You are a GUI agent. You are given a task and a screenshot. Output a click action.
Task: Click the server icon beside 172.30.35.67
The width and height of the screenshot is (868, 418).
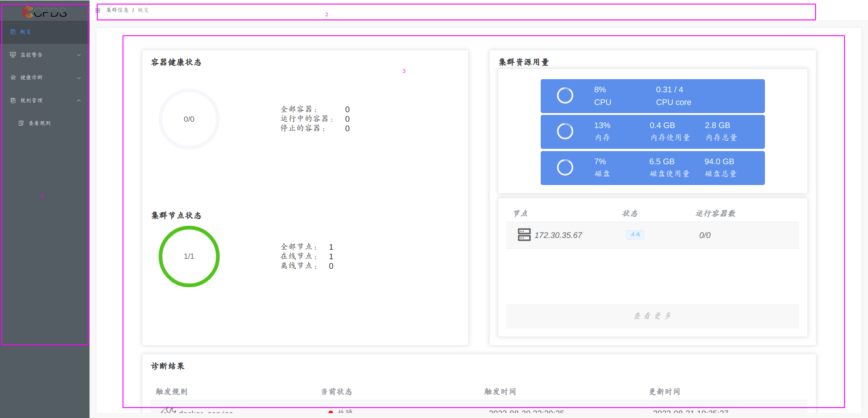(524, 235)
